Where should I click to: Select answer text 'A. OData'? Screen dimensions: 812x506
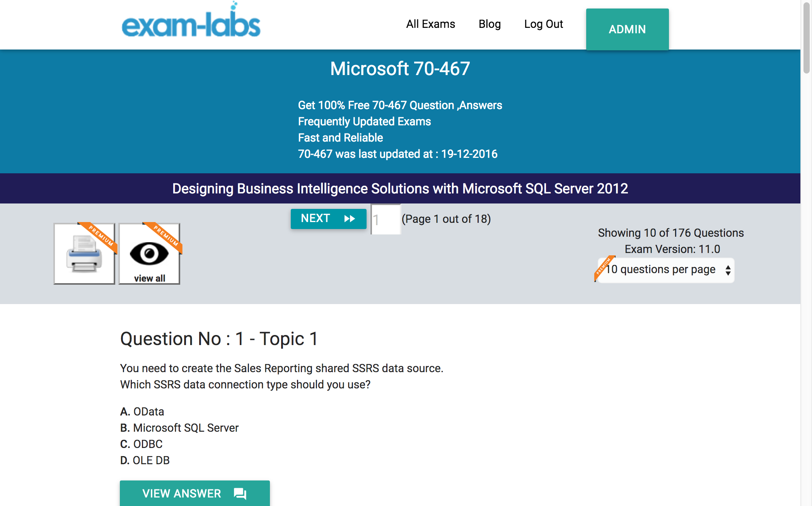click(x=142, y=412)
